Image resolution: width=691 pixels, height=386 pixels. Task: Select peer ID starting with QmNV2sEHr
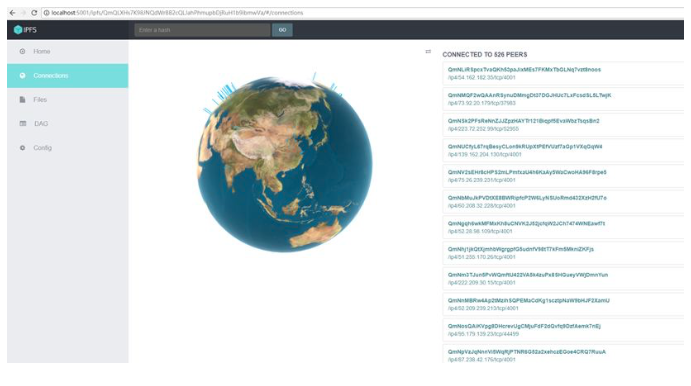pyautogui.click(x=527, y=172)
